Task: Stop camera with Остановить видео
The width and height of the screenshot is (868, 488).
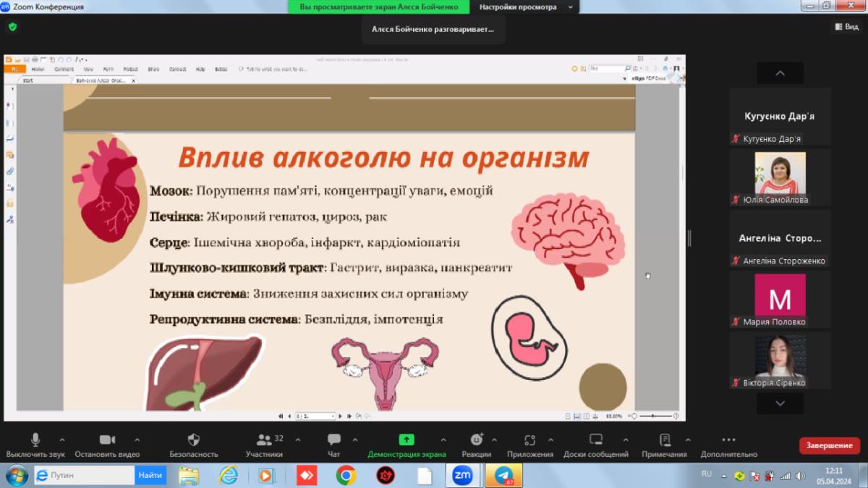Action: (x=107, y=440)
